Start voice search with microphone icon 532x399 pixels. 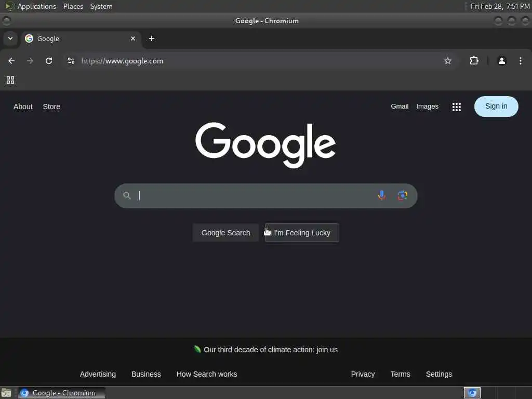pyautogui.click(x=382, y=195)
